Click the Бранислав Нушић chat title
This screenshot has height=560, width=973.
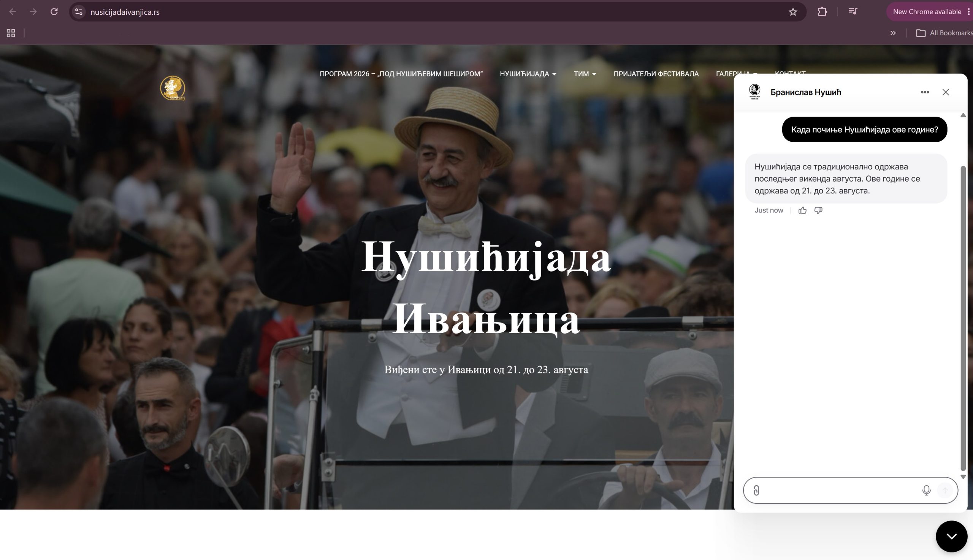(806, 92)
